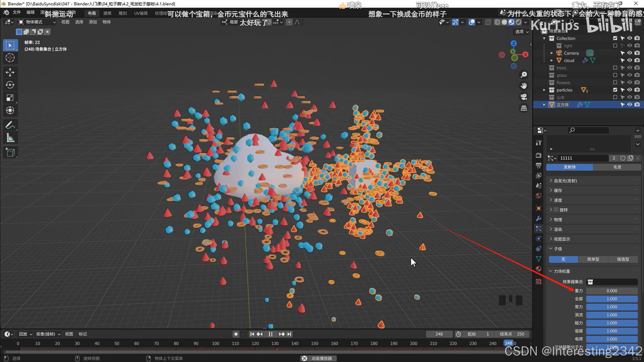Image resolution: width=644 pixels, height=362 pixels.
Task: Select the Scale tool
Action: tap(10, 98)
